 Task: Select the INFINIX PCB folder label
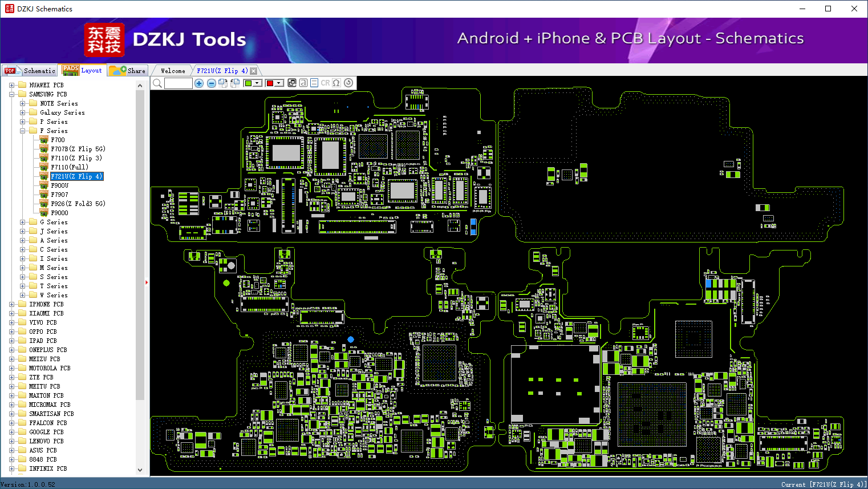(48, 468)
